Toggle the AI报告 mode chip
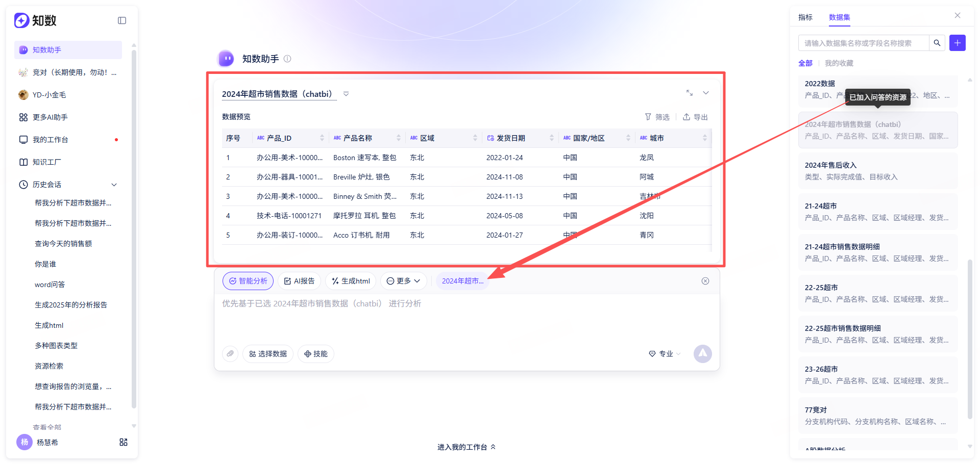The height and width of the screenshot is (464, 980). pyautogui.click(x=299, y=281)
